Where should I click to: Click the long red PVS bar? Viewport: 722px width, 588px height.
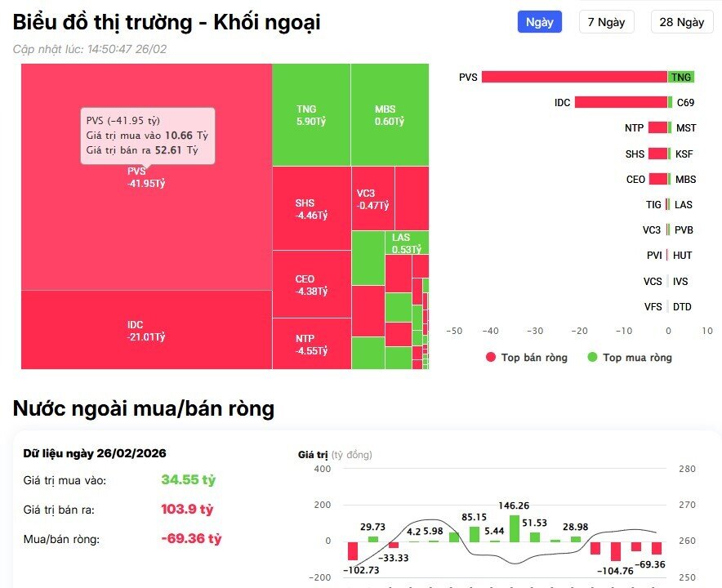[x=572, y=77]
